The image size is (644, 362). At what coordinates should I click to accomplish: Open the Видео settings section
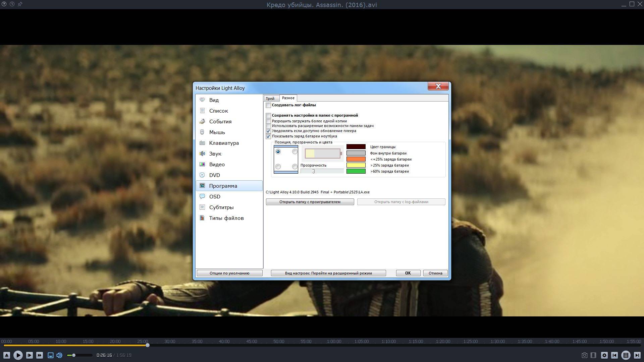(x=229, y=164)
